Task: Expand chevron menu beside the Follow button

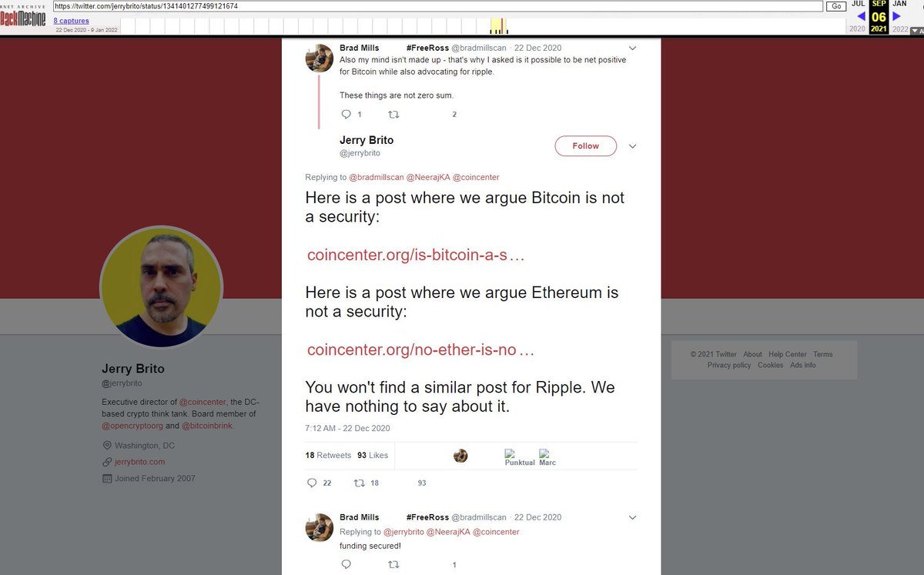Action: (x=633, y=146)
